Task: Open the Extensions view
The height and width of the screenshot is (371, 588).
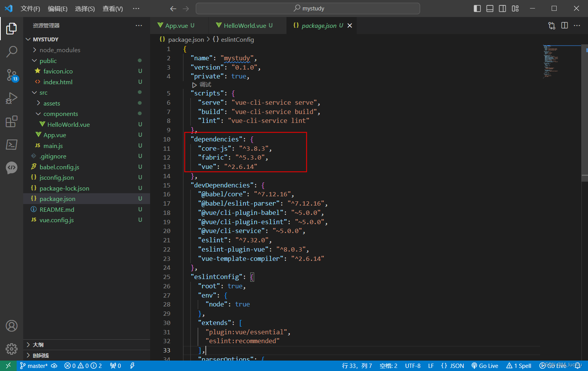Action: tap(12, 121)
